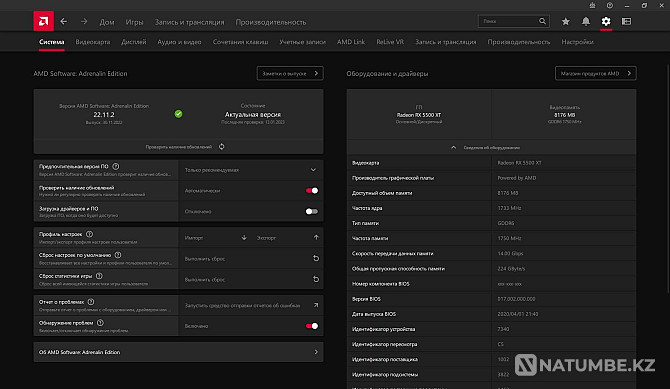
Task: Click the 2020/04/01 BIOS date value
Action: (x=518, y=314)
